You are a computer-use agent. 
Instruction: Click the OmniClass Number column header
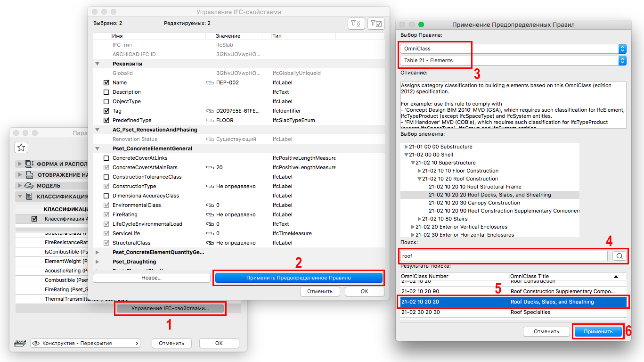click(425, 276)
